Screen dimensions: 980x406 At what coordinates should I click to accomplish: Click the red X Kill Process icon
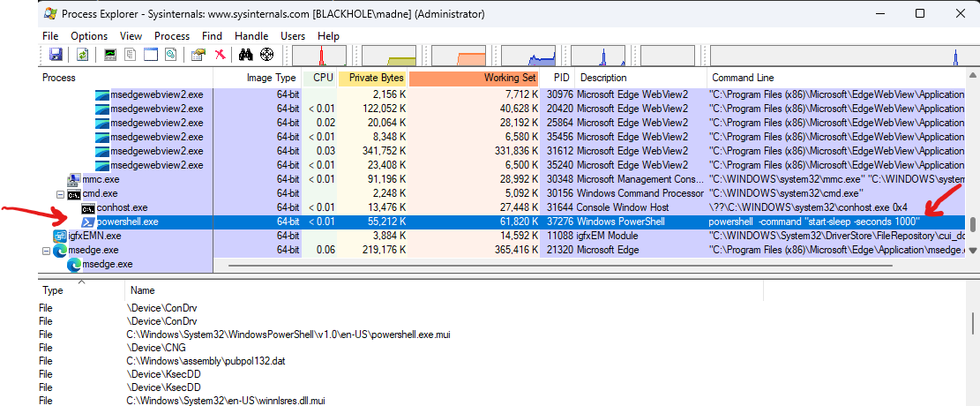[220, 55]
